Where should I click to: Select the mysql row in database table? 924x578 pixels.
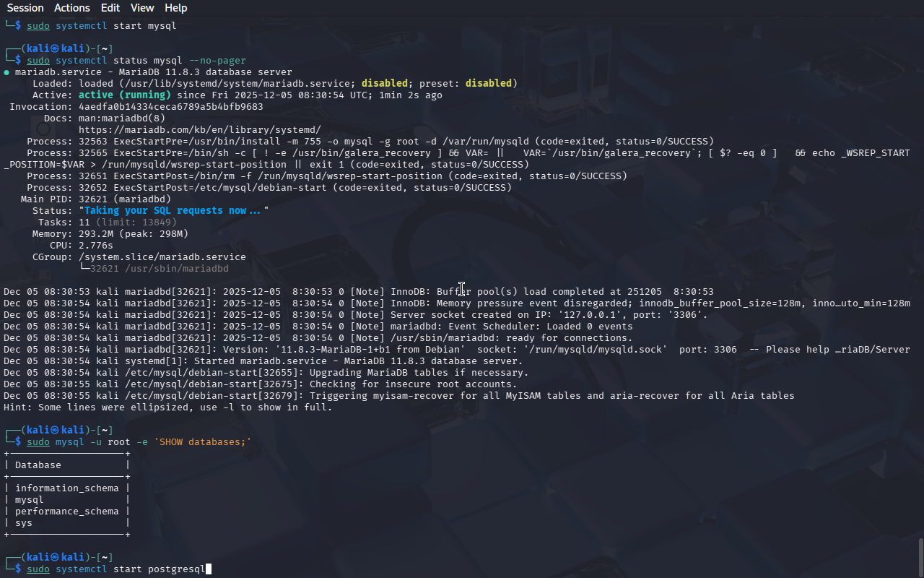[30, 499]
